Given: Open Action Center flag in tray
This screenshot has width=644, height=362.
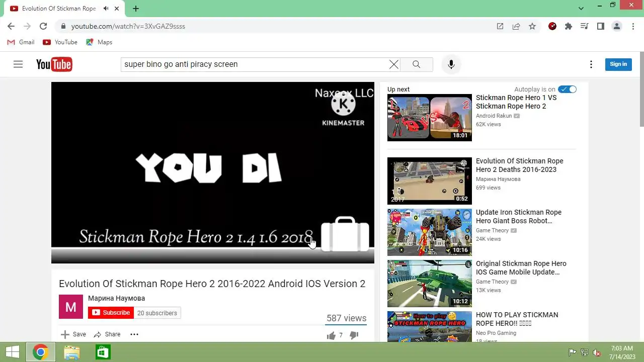Looking at the screenshot, I should click(x=572, y=352).
